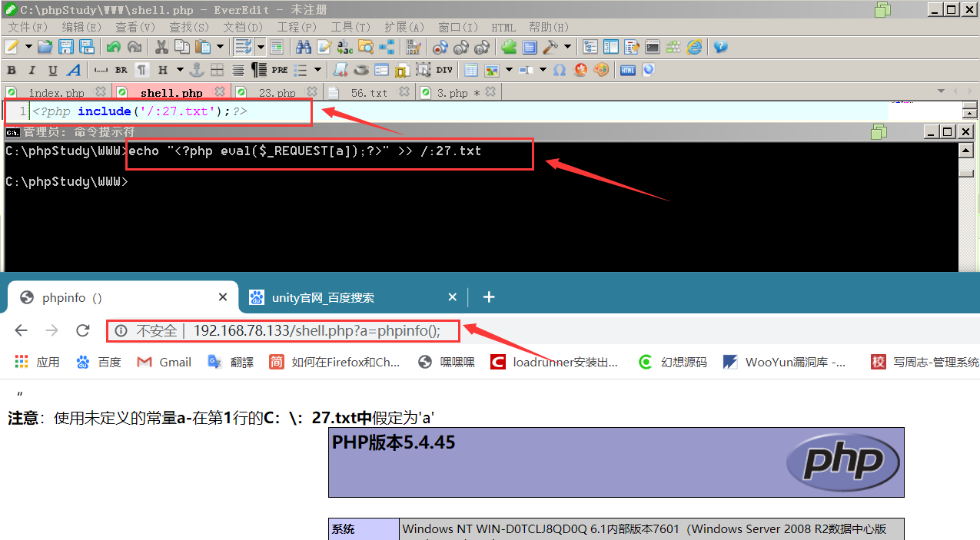Click the address bar URL field
Image resolution: width=980 pixels, height=540 pixels.
[x=283, y=331]
